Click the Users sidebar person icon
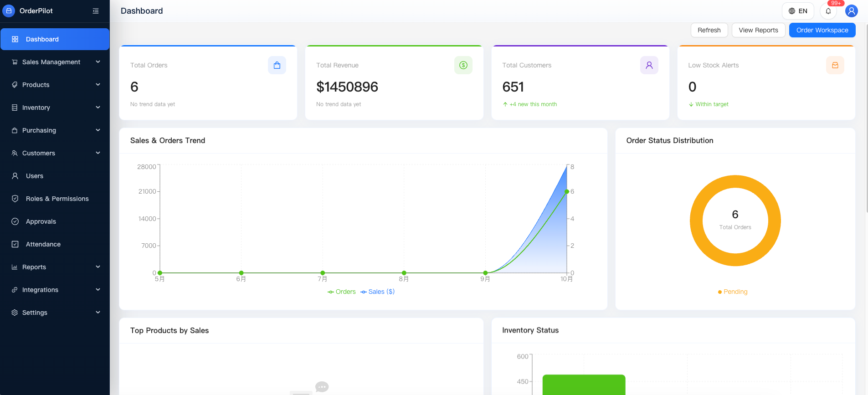Viewport: 868px width, 395px height. point(15,176)
